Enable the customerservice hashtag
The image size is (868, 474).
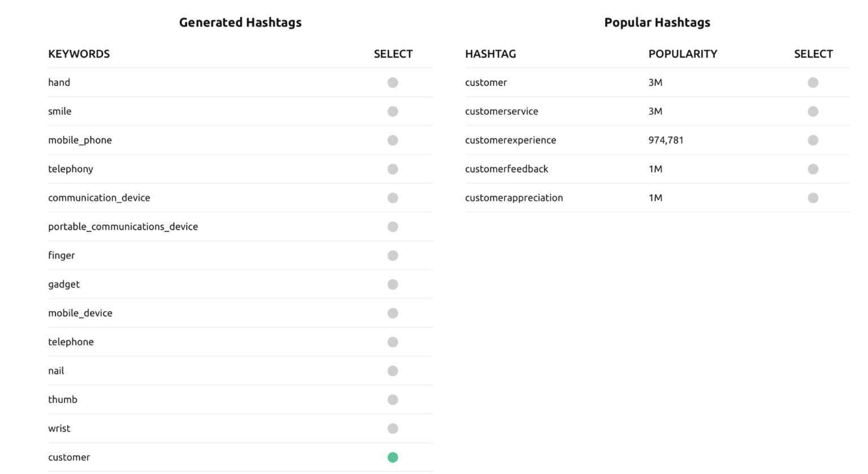tap(813, 111)
